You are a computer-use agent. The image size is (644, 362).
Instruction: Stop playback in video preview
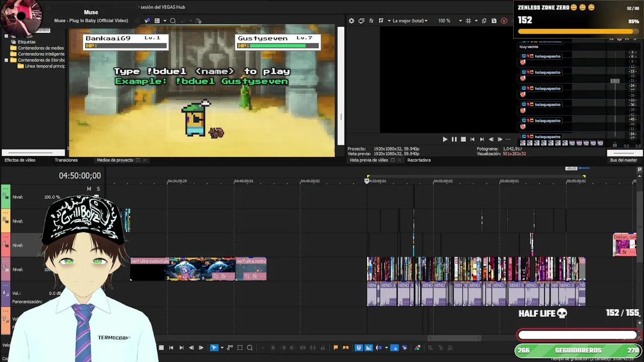coord(463,139)
